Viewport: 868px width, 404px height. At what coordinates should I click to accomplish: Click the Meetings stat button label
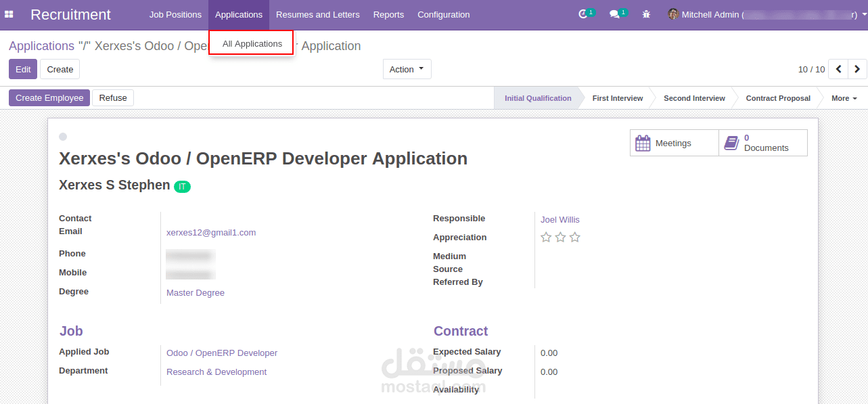673,143
